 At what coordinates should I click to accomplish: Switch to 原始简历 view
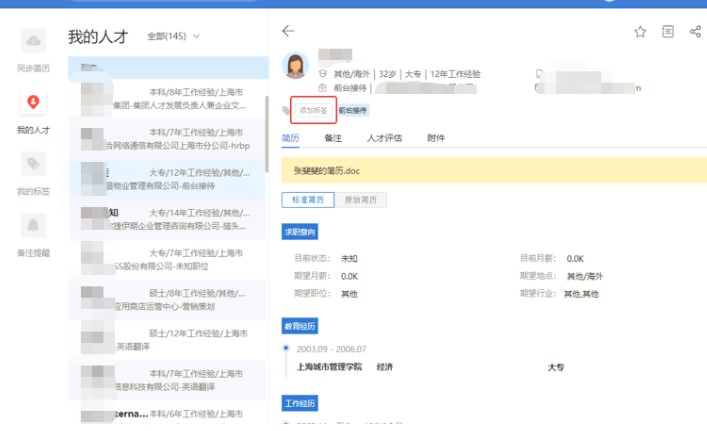(359, 200)
